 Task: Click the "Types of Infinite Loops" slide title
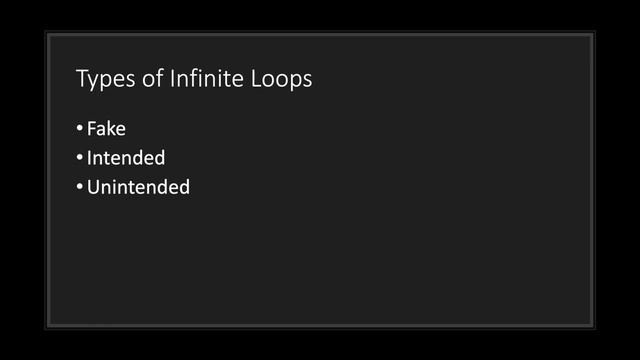tap(194, 79)
